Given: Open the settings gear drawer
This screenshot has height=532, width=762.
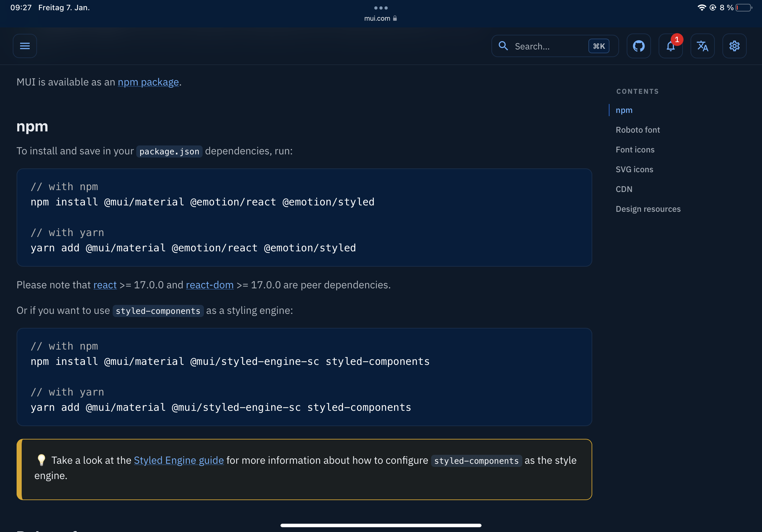Looking at the screenshot, I should [x=734, y=46].
